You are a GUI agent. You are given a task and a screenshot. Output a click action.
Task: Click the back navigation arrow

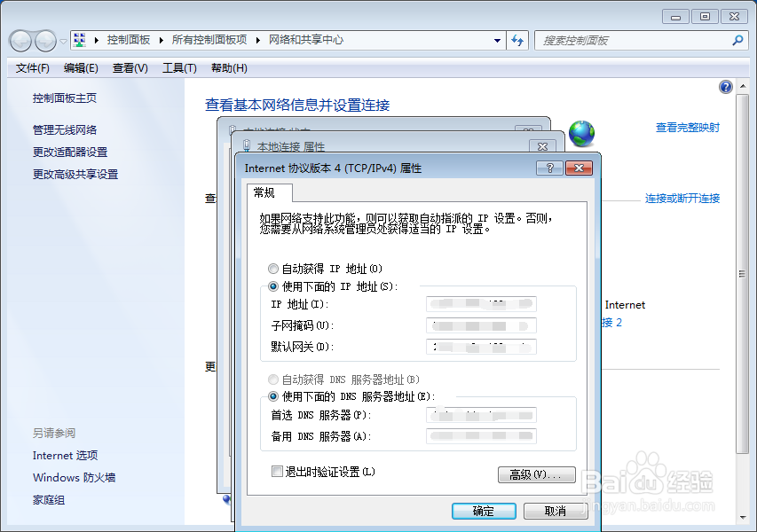point(20,40)
